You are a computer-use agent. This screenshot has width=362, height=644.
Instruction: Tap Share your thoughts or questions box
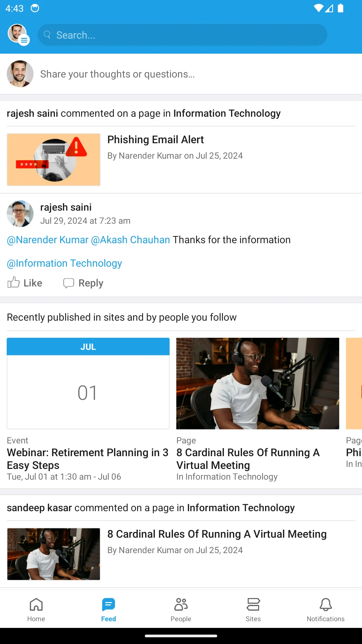point(117,74)
